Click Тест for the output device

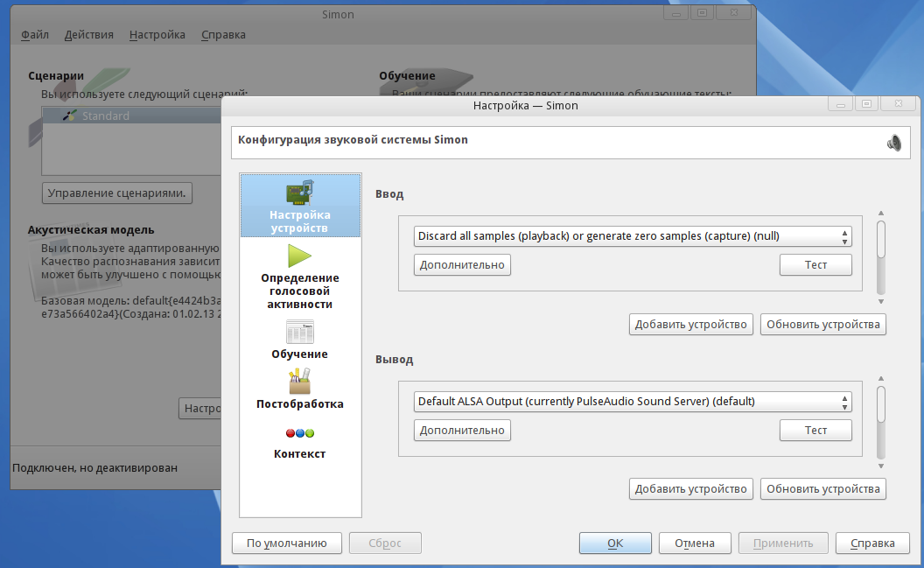point(815,431)
